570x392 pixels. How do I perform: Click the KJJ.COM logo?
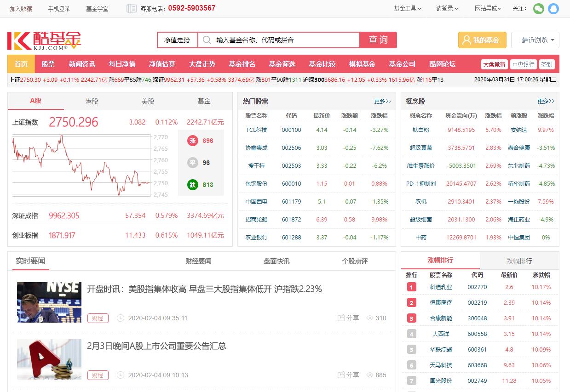pyautogui.click(x=44, y=40)
